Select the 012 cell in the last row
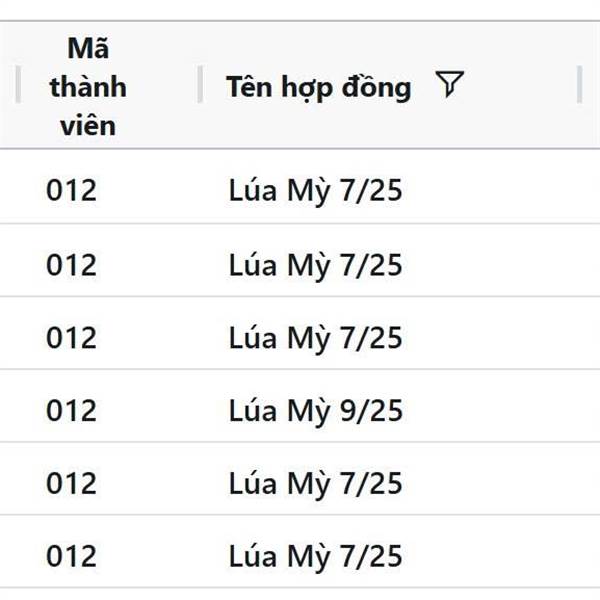The image size is (600, 600). (71, 556)
